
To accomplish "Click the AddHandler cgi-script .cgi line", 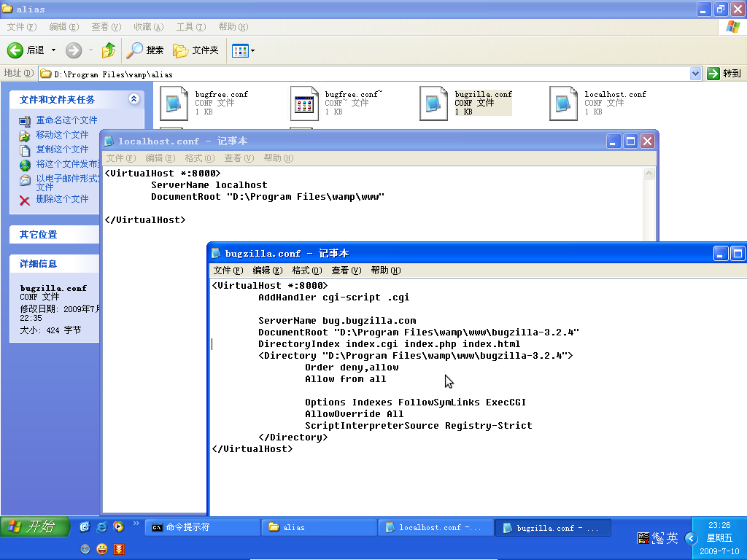I will click(x=334, y=297).
